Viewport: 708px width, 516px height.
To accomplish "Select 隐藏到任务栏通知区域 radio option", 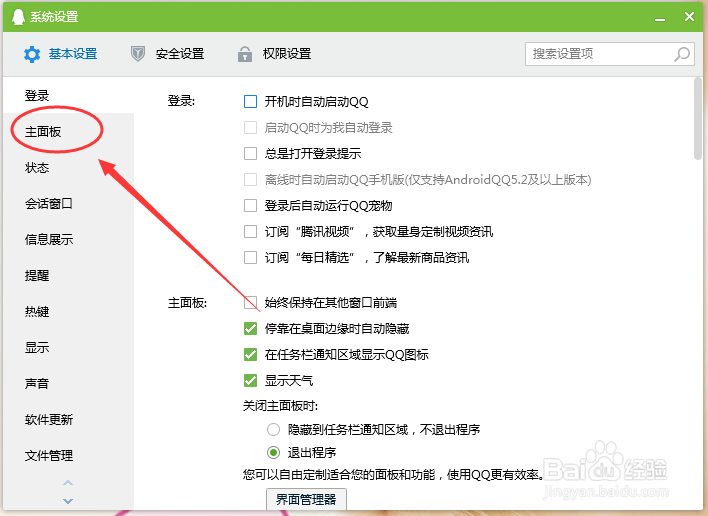I will pyautogui.click(x=273, y=429).
